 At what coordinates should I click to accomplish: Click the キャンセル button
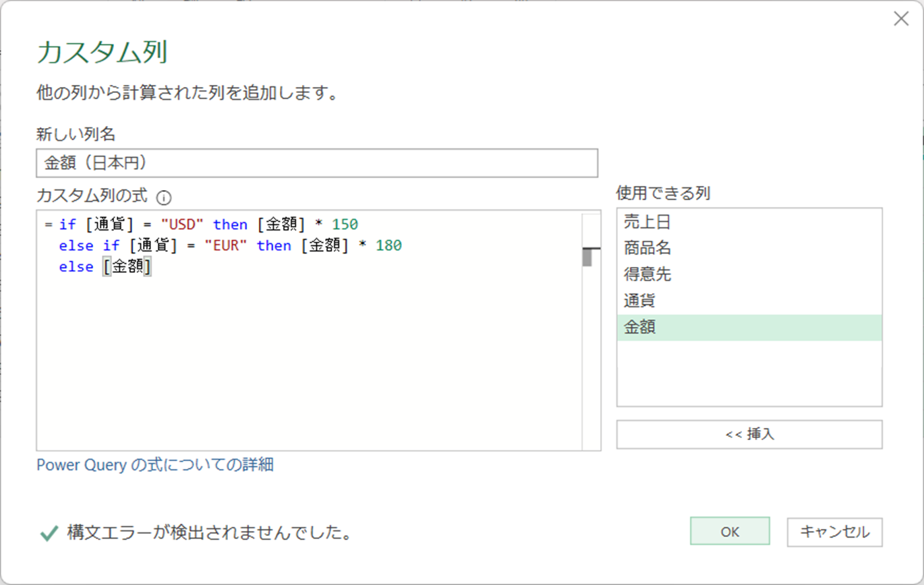[834, 532]
